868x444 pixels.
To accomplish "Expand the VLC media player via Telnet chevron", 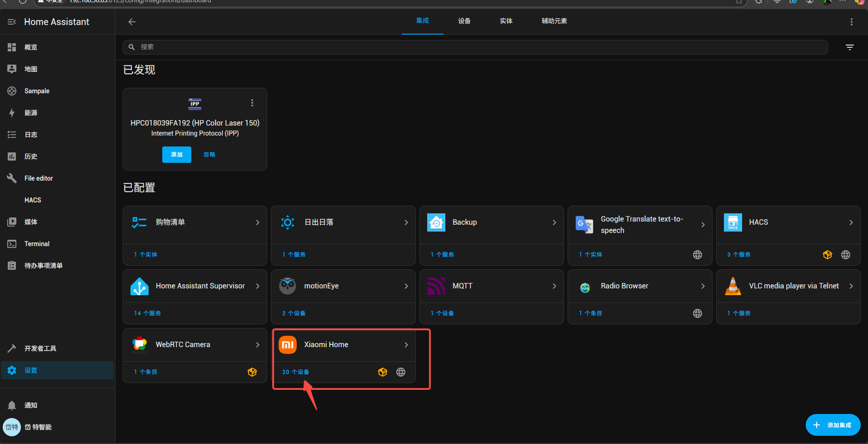I will click(x=851, y=286).
